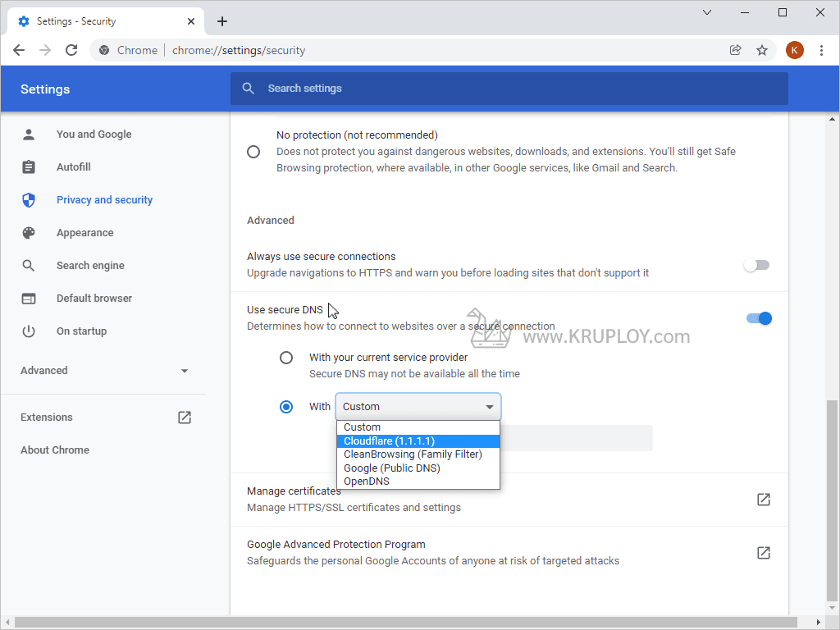This screenshot has height=630, width=840.
Task: Choose CleanBrowsing (Family Filter) option
Action: coord(418,454)
